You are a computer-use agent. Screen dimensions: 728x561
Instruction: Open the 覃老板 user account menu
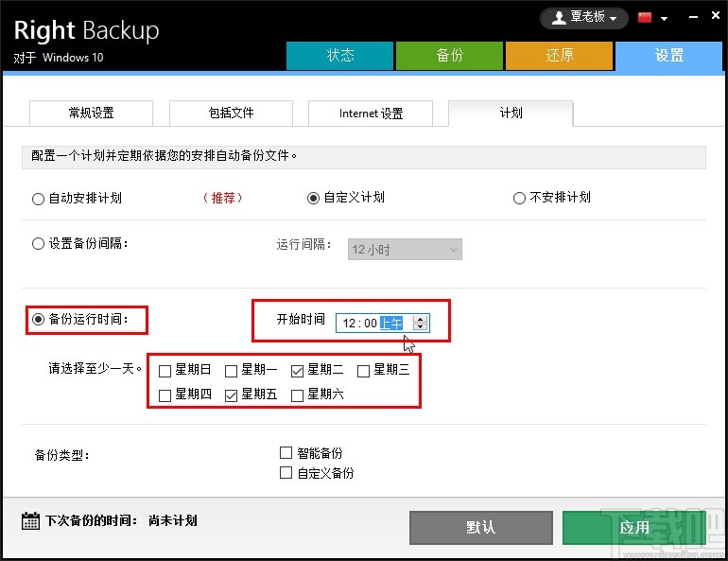pyautogui.click(x=583, y=18)
